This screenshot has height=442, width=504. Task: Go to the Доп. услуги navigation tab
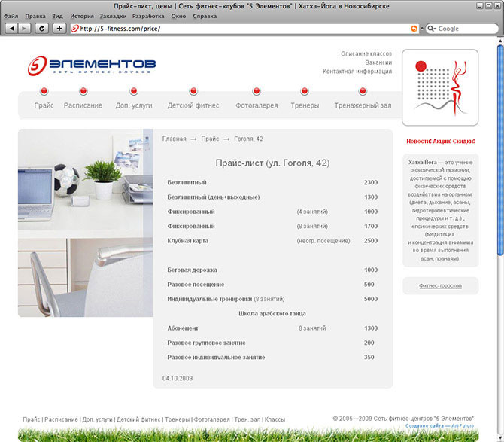point(134,105)
